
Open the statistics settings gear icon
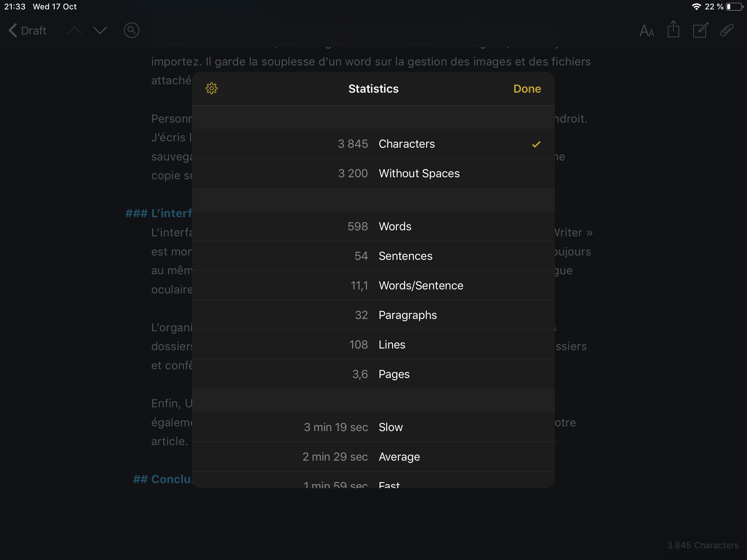coord(211,88)
